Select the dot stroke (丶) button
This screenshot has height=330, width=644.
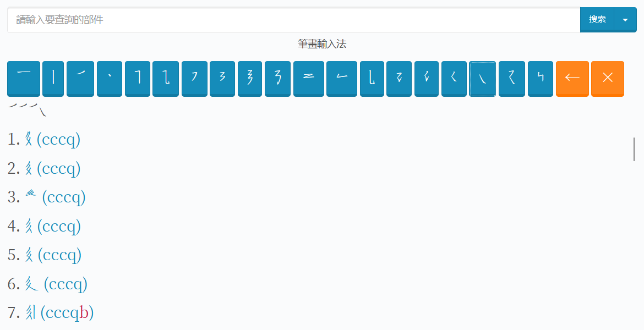coord(109,78)
